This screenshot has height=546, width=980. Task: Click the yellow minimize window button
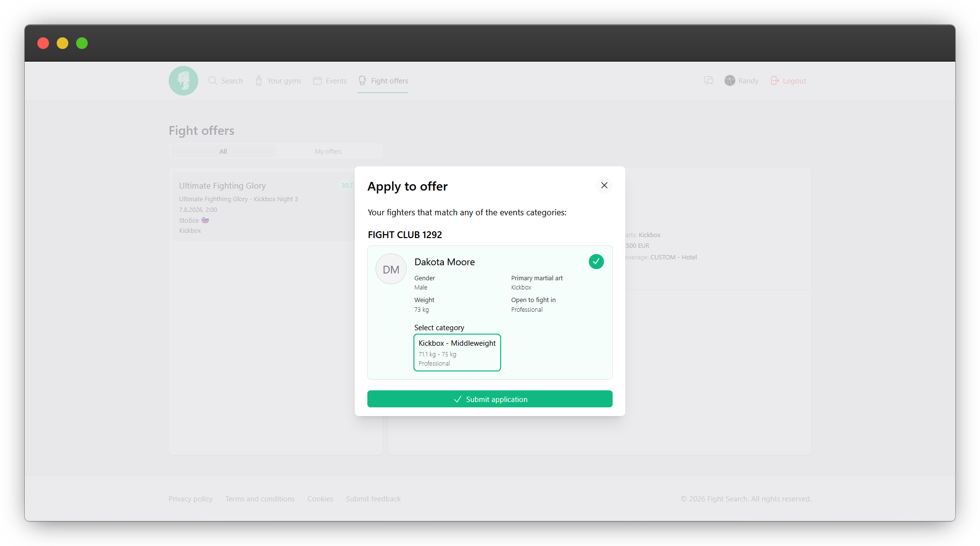[x=63, y=43]
